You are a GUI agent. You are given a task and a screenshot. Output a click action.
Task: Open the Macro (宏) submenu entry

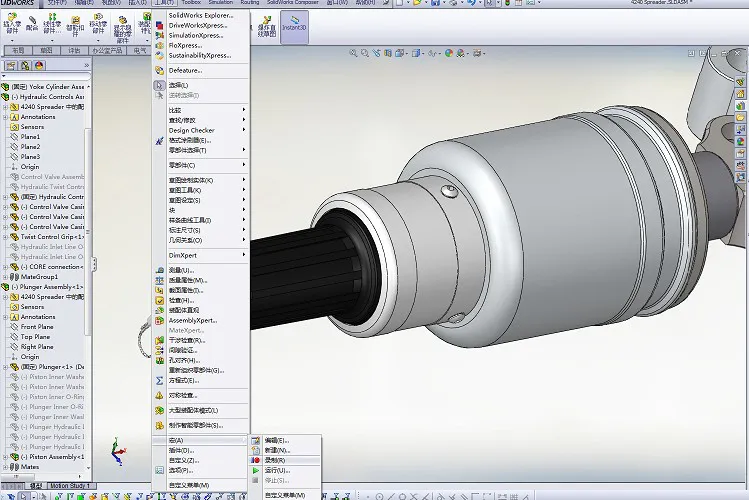pos(201,440)
